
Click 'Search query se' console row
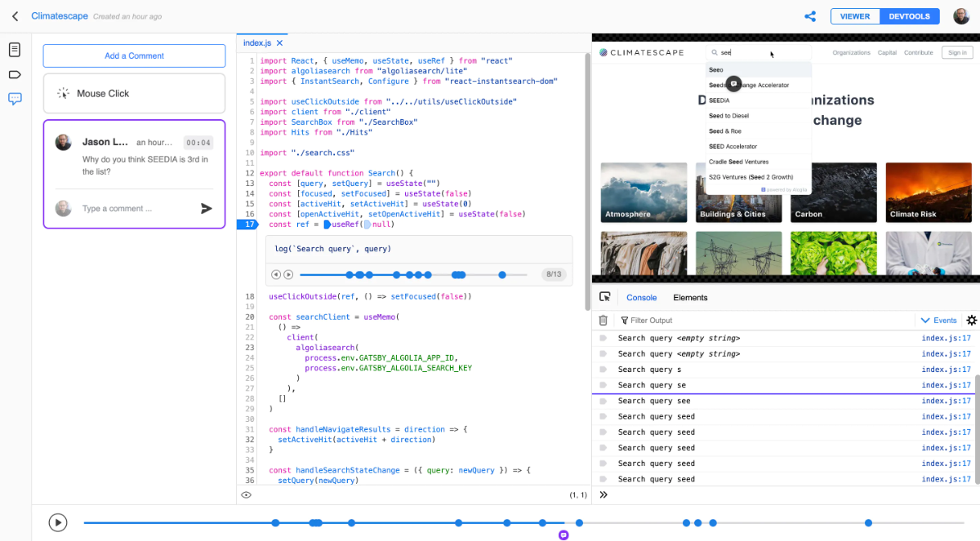(x=785, y=385)
